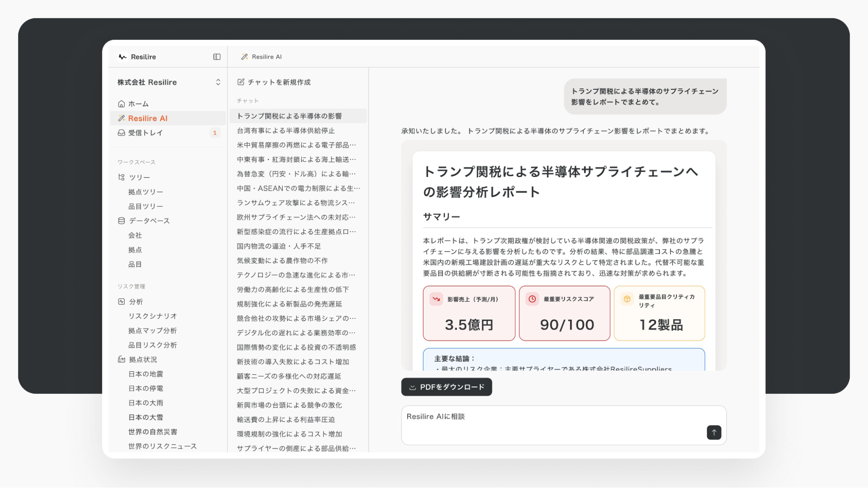Download the report via PDFをダウンロード
Image resolution: width=868 pixels, height=488 pixels.
pyautogui.click(x=446, y=387)
